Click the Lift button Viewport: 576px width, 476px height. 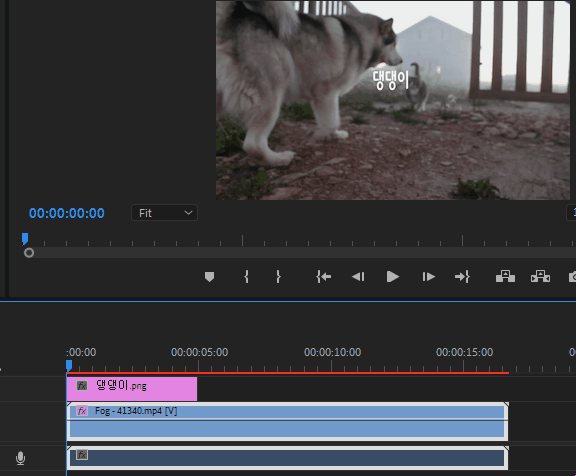tap(505, 276)
